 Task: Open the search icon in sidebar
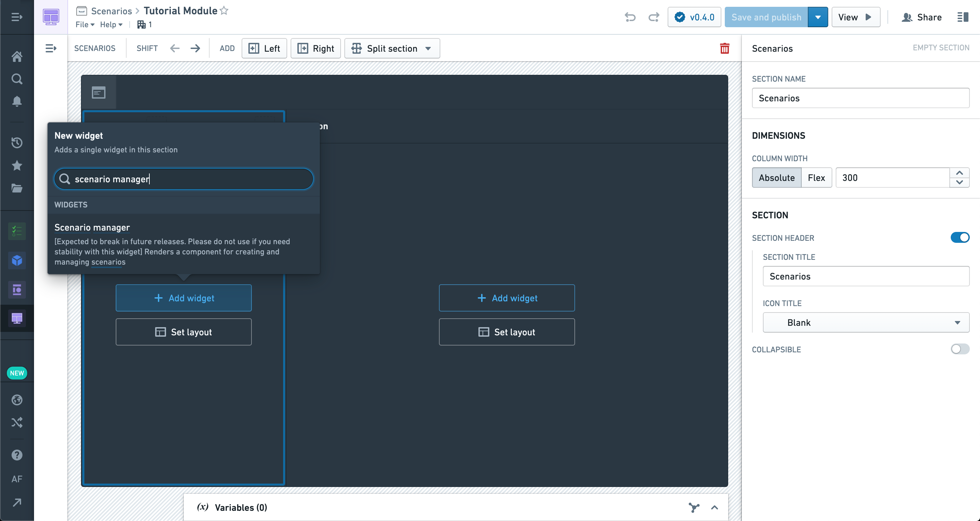pos(17,79)
